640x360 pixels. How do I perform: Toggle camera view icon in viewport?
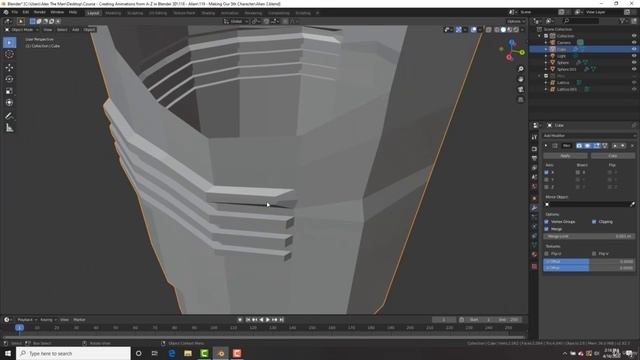click(520, 89)
